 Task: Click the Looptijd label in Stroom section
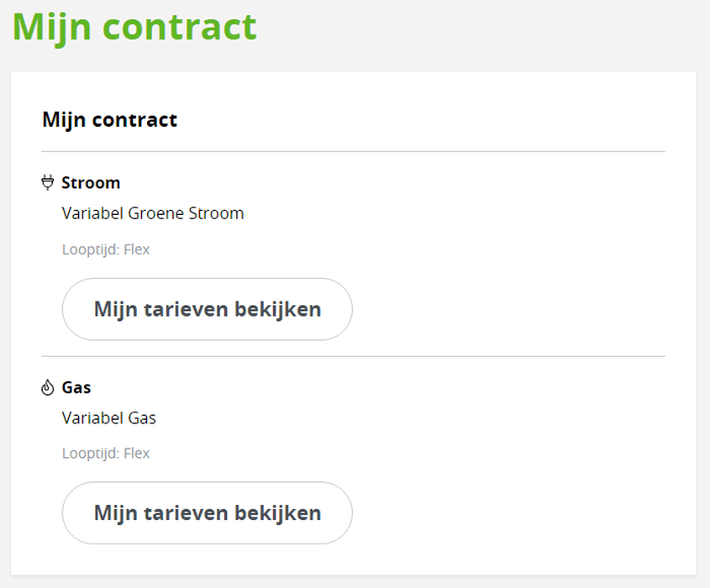pyautogui.click(x=91, y=249)
